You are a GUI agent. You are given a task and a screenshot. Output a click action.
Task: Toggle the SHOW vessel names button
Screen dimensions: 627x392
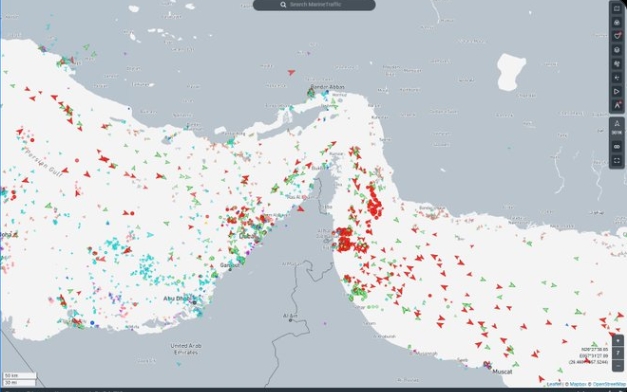tap(617, 128)
